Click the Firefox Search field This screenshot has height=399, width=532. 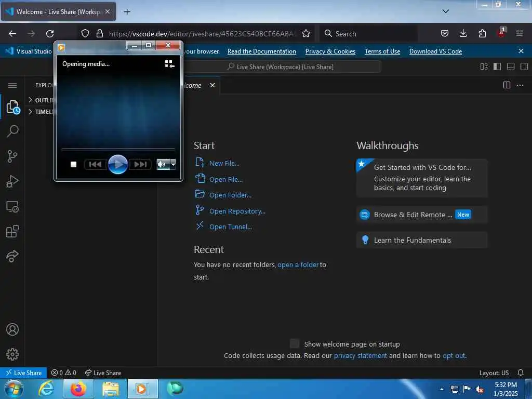click(368, 34)
